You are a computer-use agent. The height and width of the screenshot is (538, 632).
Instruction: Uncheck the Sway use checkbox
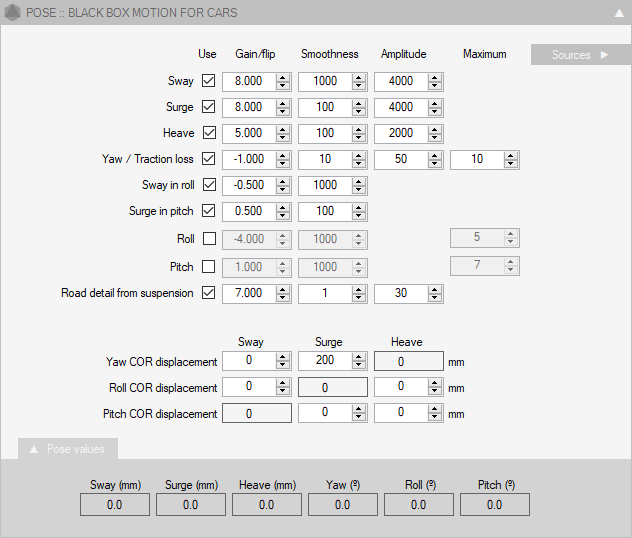point(209,81)
